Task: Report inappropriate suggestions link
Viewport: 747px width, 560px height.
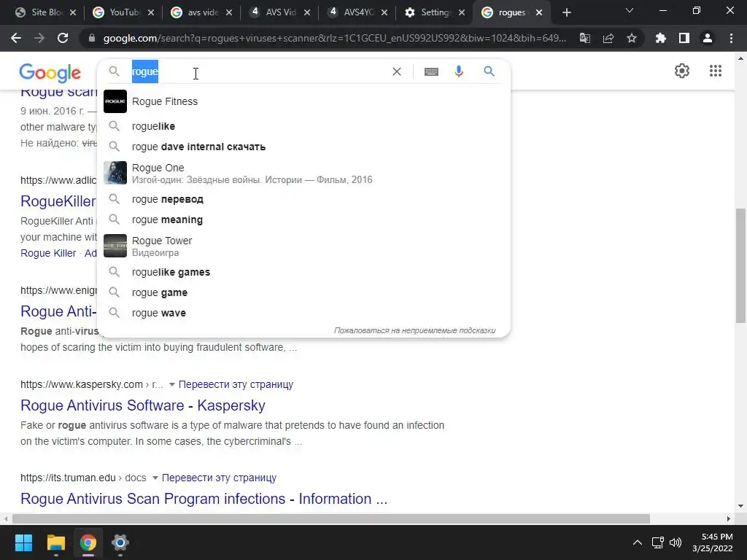Action: pos(415,330)
